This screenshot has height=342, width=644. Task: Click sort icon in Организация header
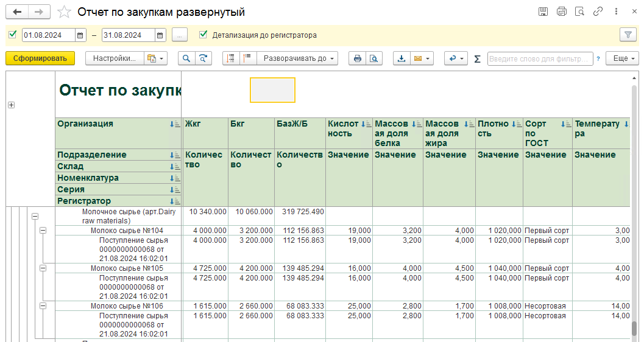click(x=175, y=124)
